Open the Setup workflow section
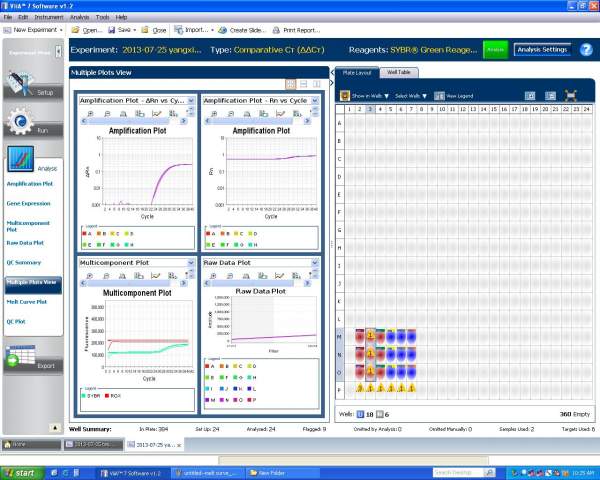The image size is (600, 480). pyautogui.click(x=33, y=87)
